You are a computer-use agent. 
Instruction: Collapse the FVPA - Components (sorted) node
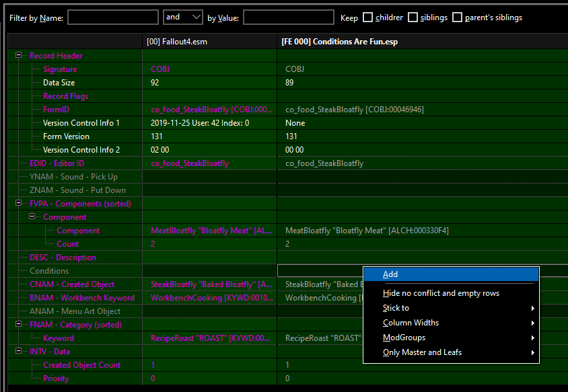click(18, 203)
